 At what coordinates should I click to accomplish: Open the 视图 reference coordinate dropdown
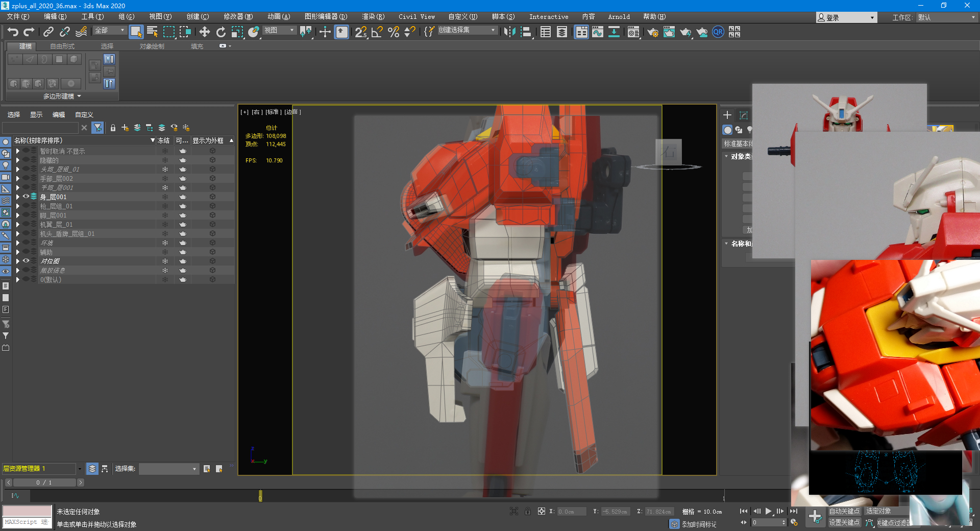click(x=279, y=31)
